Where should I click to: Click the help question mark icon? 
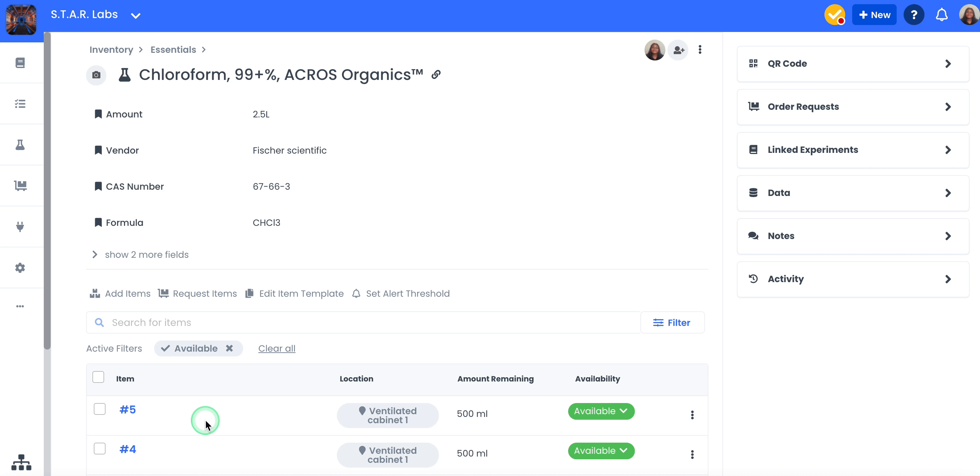(x=914, y=15)
